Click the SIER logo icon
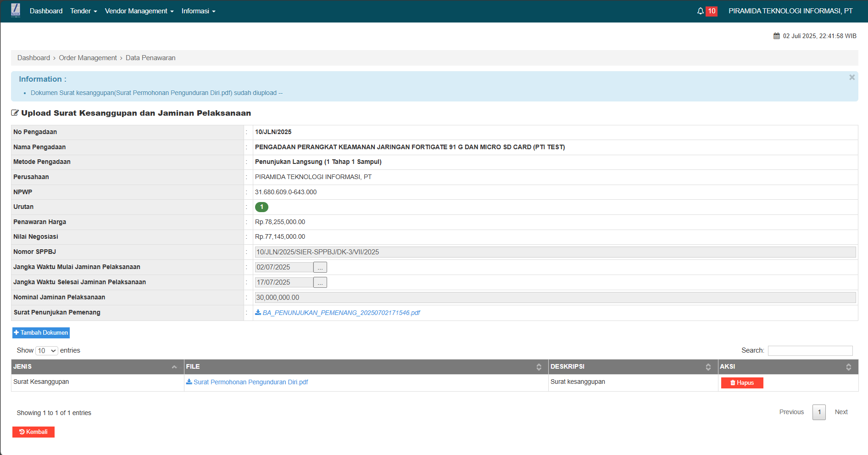 tap(16, 11)
